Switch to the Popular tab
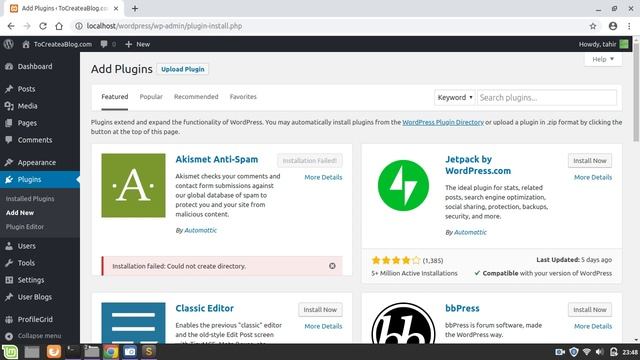Screen dimensions: 640x360 click(x=151, y=97)
